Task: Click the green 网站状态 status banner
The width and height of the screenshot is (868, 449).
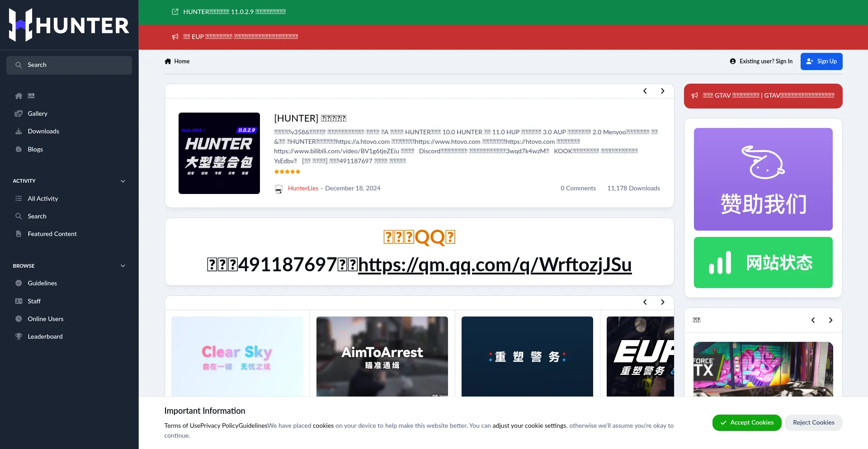Action: (763, 263)
